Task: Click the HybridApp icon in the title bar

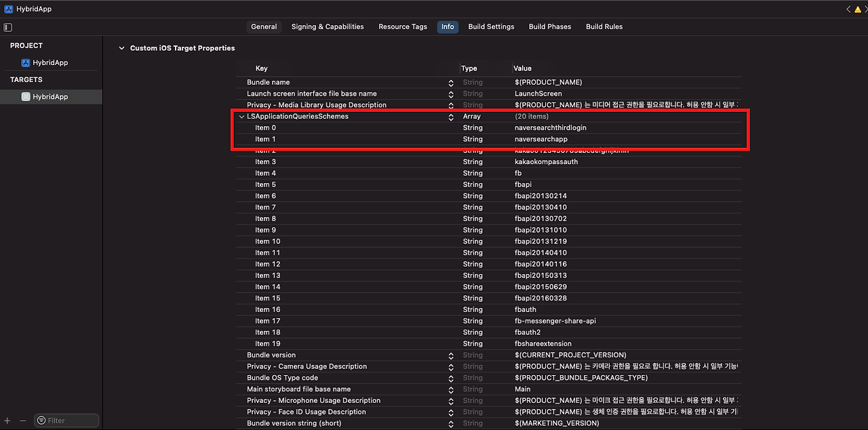Action: (8, 9)
